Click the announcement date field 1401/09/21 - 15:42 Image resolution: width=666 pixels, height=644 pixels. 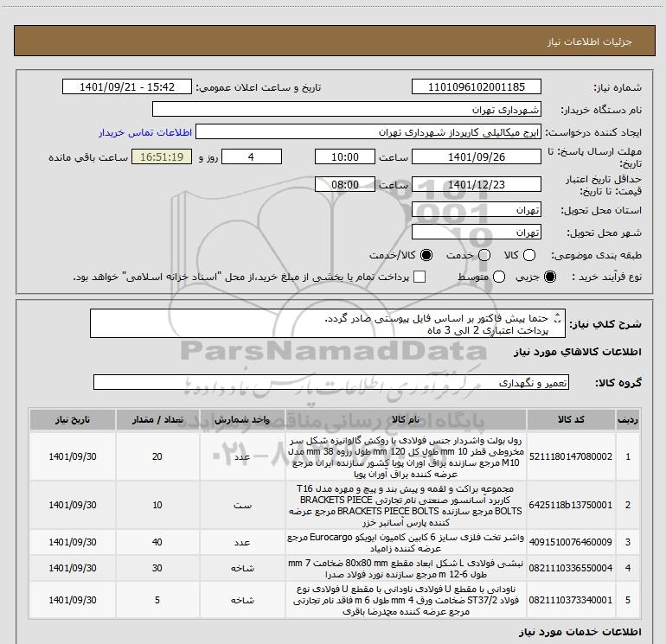click(127, 86)
